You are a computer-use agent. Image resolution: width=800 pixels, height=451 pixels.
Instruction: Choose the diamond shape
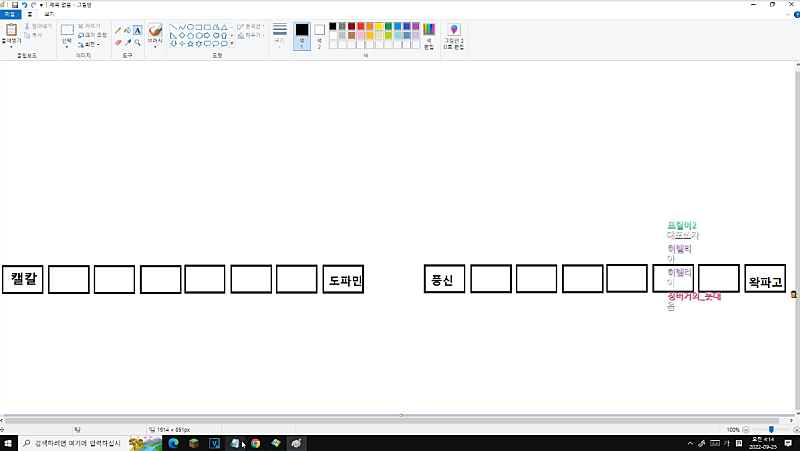(182, 36)
